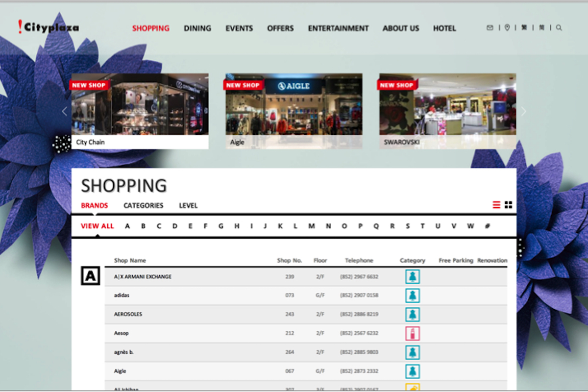Go to the HOTEL menu
The height and width of the screenshot is (392, 588).
pos(444,28)
